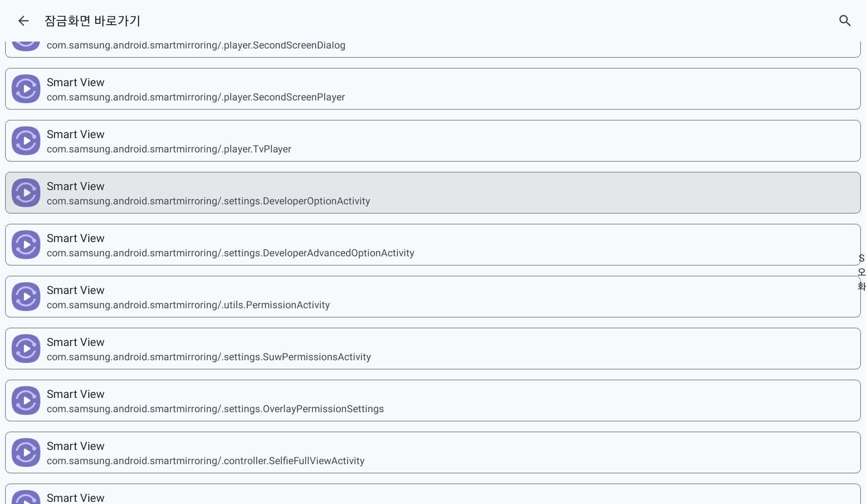Select the Smart View icon beside DeveloperAdvancedOptionActivity
Image resolution: width=866 pixels, height=504 pixels.
click(x=26, y=244)
